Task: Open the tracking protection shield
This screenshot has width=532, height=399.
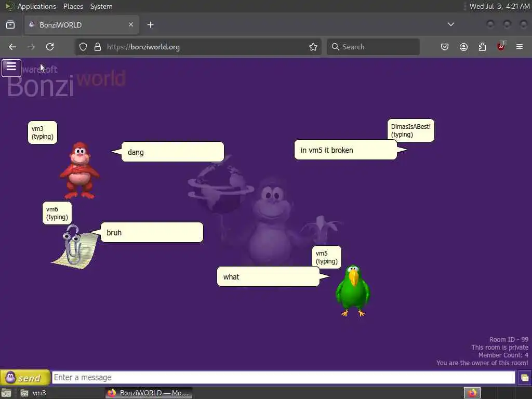Action: pos(83,47)
